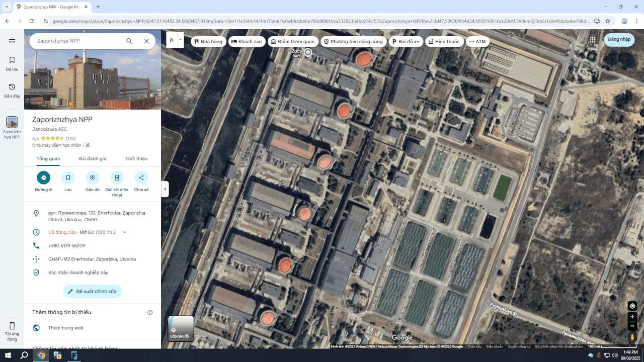
Task: Select the Bãi đỗ xe filter chip
Action: click(406, 41)
